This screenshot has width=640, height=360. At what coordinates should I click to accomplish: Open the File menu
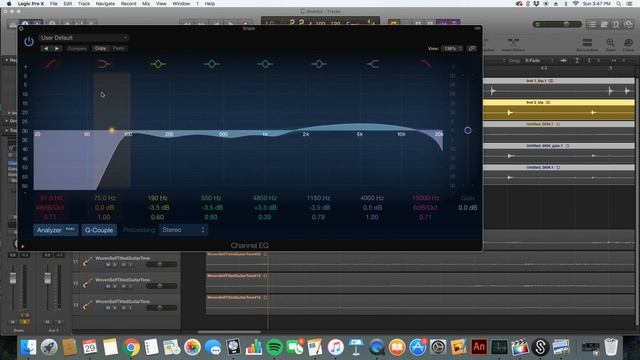53,4
